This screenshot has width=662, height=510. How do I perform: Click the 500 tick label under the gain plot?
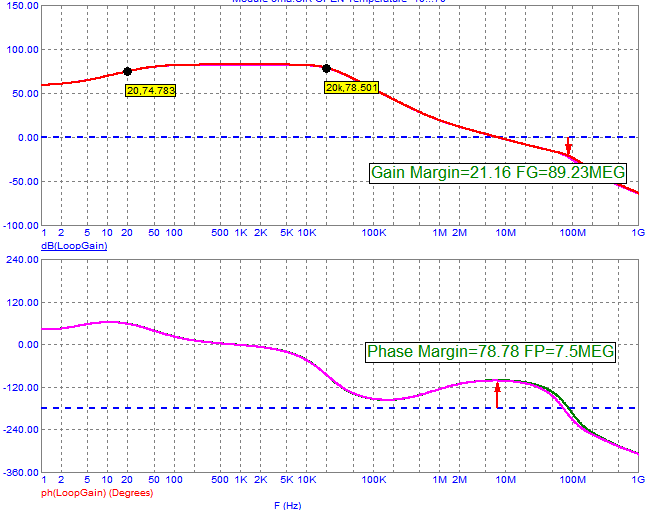point(220,233)
